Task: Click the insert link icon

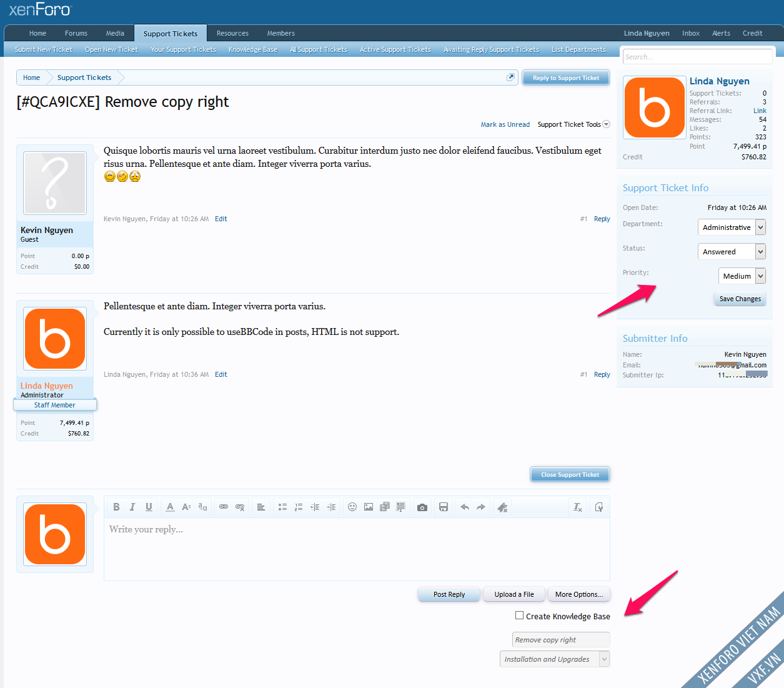Action: coord(223,507)
